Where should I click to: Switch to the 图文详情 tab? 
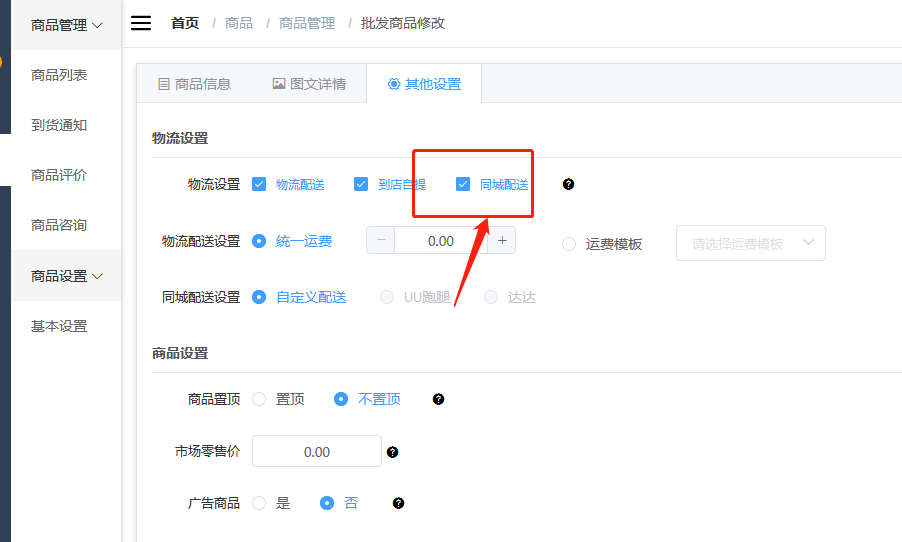point(309,84)
